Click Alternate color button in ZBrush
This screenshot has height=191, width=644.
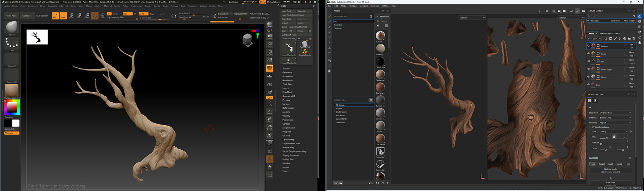pyautogui.click(x=12, y=133)
